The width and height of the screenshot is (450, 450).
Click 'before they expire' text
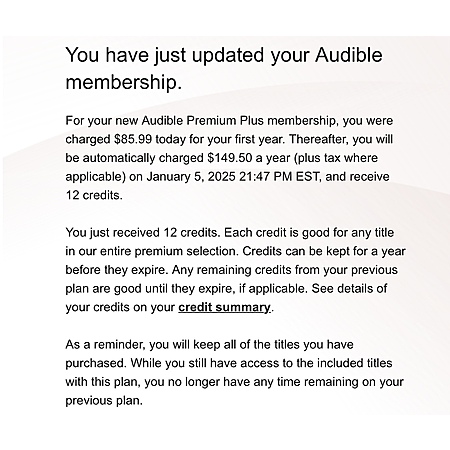(117, 270)
